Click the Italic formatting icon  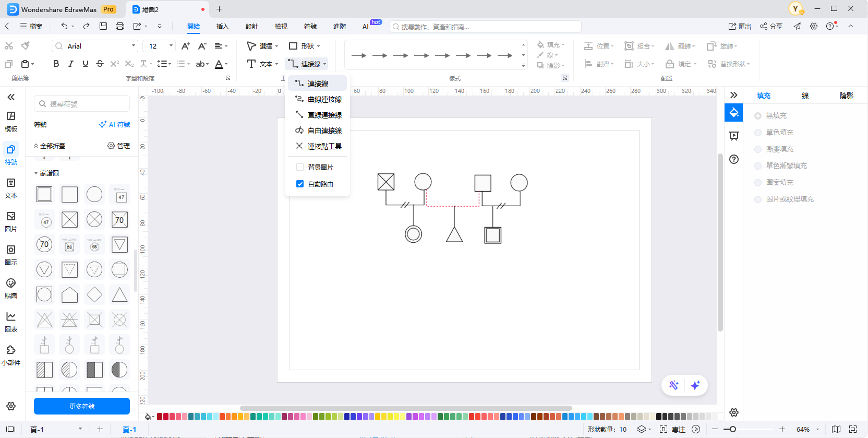click(x=71, y=64)
